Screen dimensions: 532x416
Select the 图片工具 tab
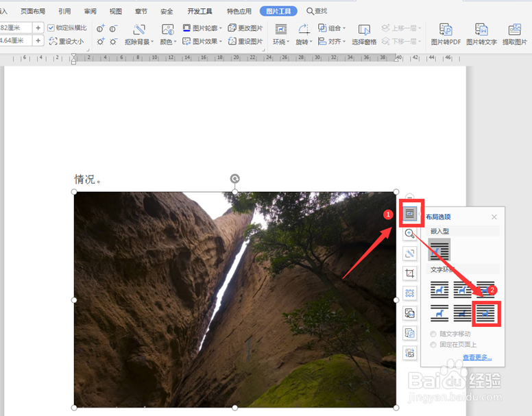[278, 11]
